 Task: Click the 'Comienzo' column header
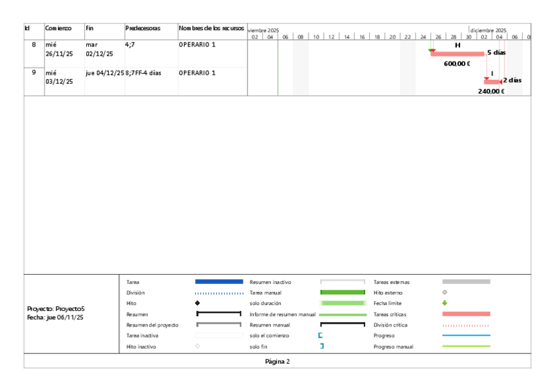pos(58,28)
